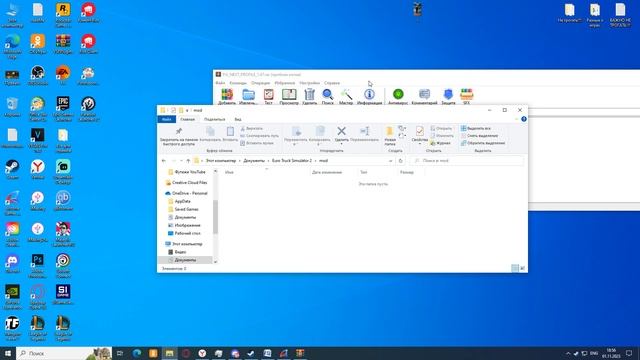640x360 pixels.
Task: Collapse the Explorer ribbon with the chevron
Action: pos(516,119)
